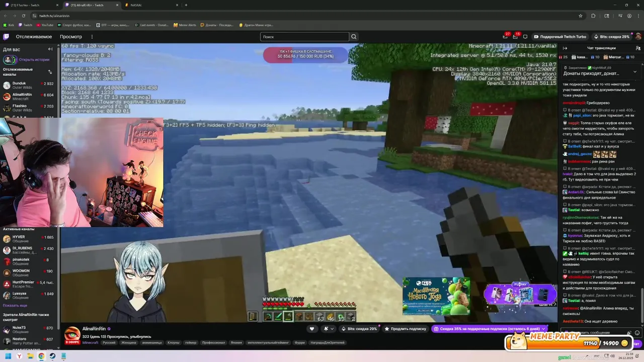Click the search magnifier button
Viewport: 644px width, 362px height.
[354, 37]
